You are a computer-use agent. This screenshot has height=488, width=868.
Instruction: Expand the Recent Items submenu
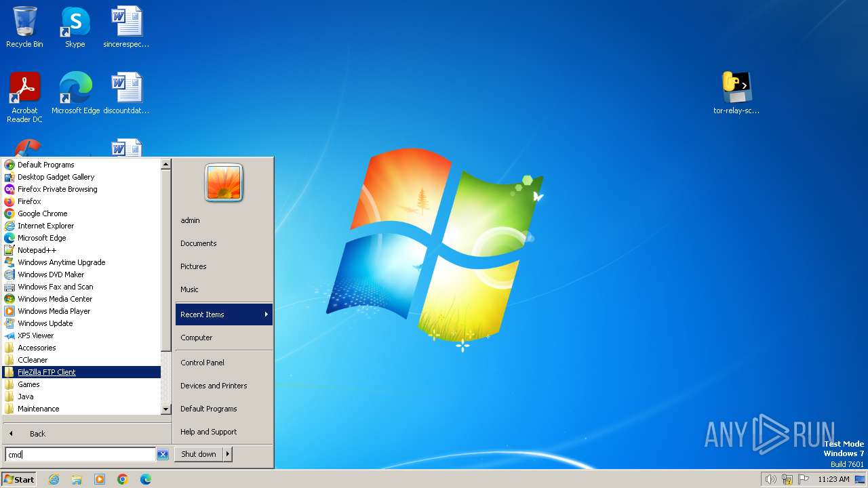click(224, 314)
